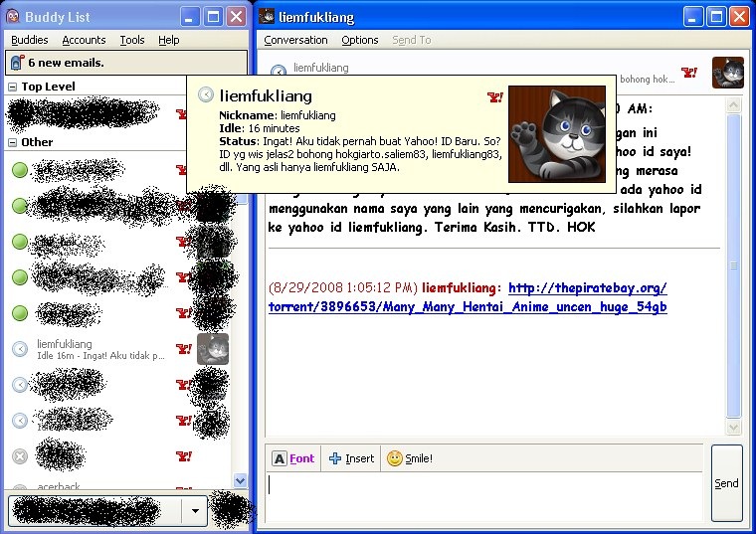Click the idle clock icon beside liemfukliang buddy
Image resolution: width=756 pixels, height=534 pixels.
click(x=20, y=348)
